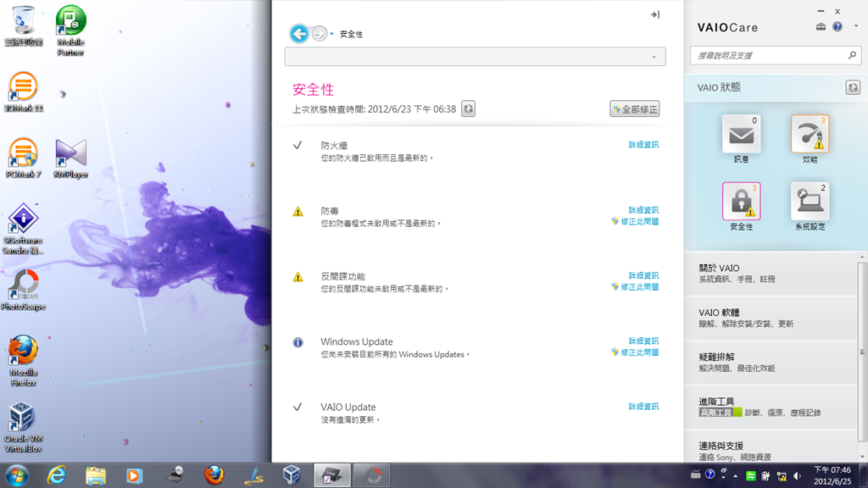Open 詳細資訊 for 防毒

coord(643,210)
